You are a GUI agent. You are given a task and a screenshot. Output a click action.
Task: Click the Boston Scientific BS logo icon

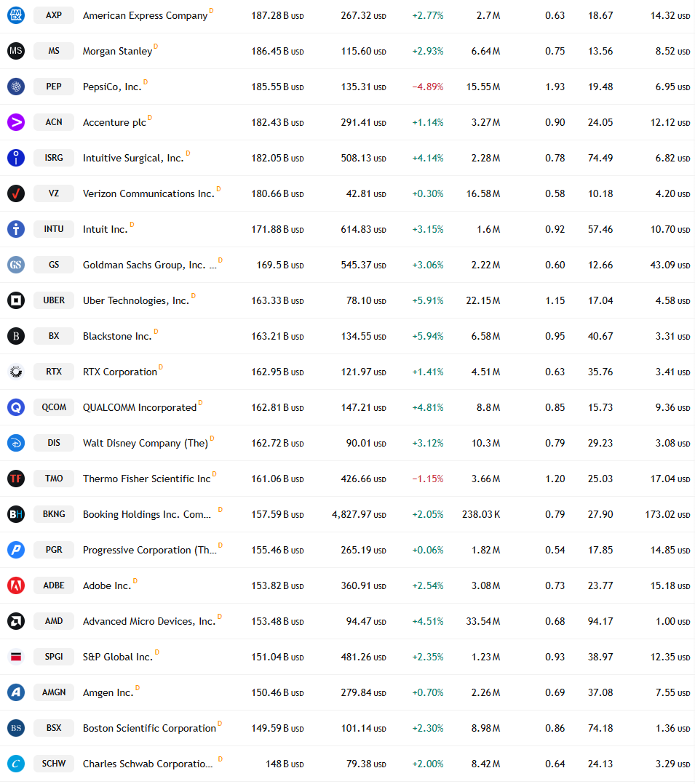pos(16,727)
